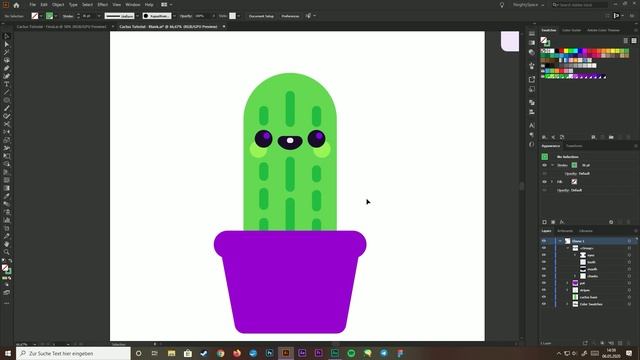This screenshot has height=360, width=640.
Task: Open the Window menu
Action: coord(133,5)
